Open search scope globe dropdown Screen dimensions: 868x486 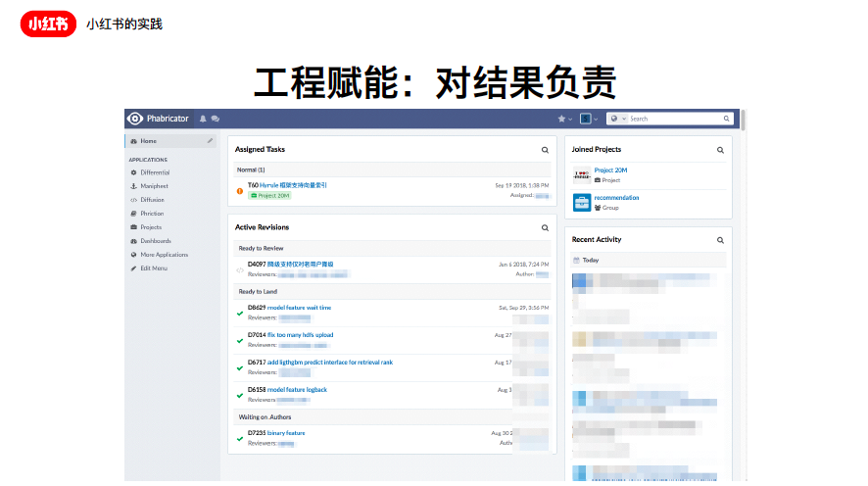pyautogui.click(x=618, y=119)
